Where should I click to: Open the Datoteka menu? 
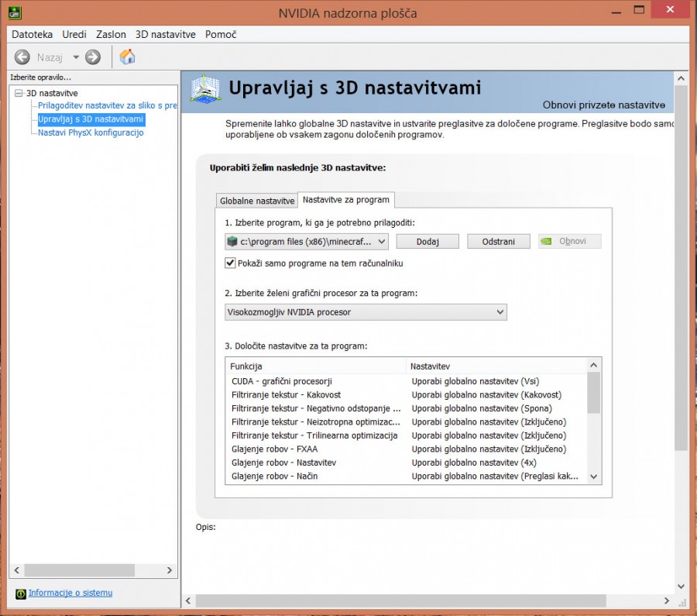pyautogui.click(x=32, y=34)
